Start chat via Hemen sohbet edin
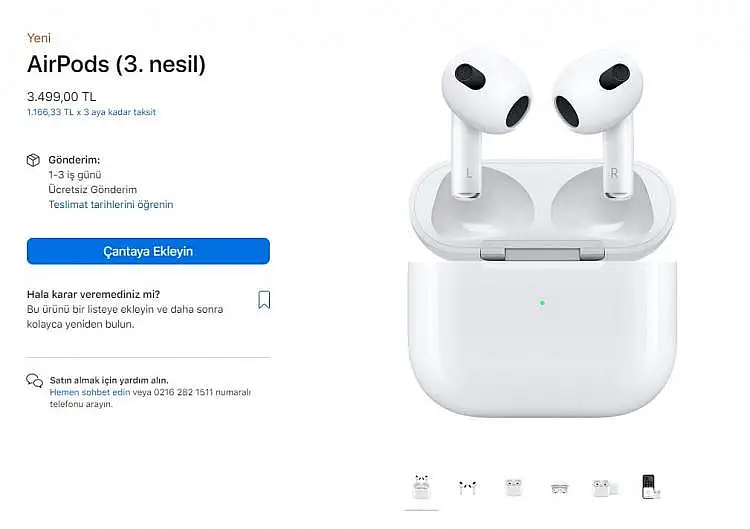 point(90,392)
